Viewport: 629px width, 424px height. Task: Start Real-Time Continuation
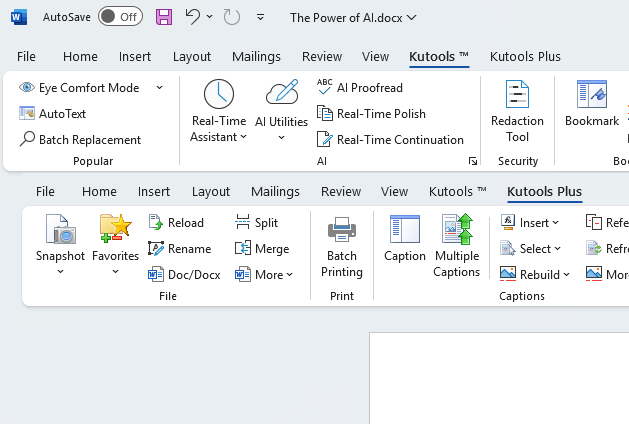(390, 140)
